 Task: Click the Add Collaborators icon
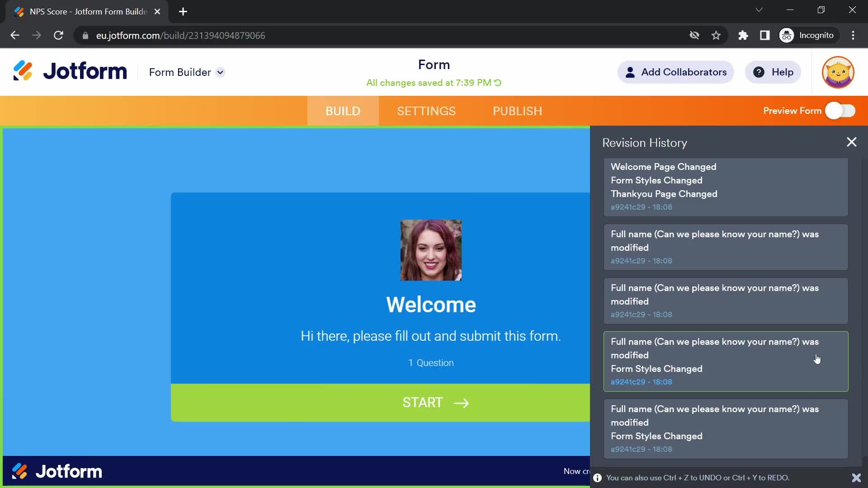tap(630, 72)
